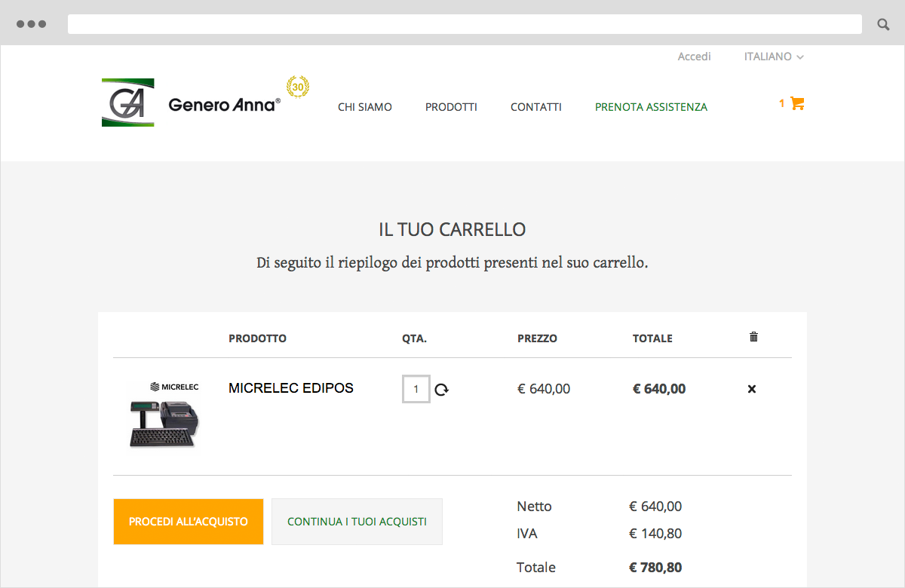The height and width of the screenshot is (588, 905).
Task: Click CONTINUA I TUOI ACQUISTI
Action: coord(357,521)
